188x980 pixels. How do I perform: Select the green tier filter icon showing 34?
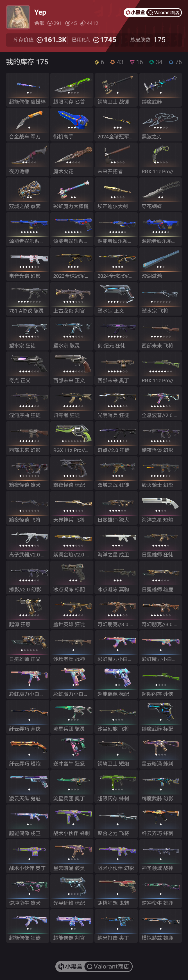151,62
